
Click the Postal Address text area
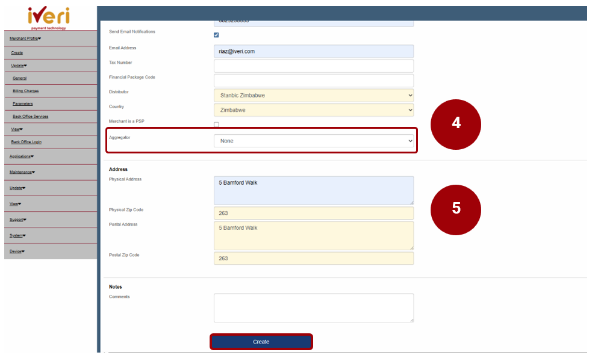[314, 236]
